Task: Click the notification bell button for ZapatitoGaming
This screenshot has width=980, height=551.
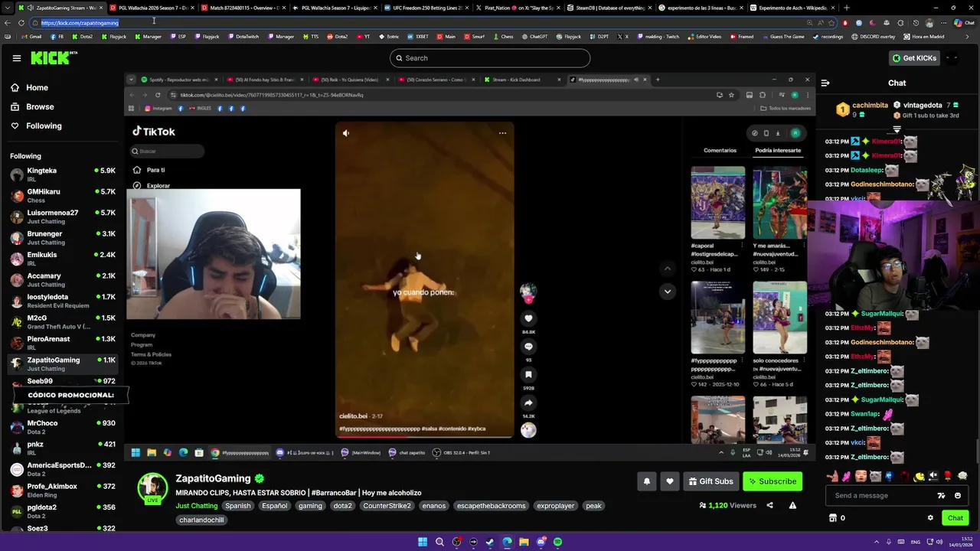Action: pos(647,481)
